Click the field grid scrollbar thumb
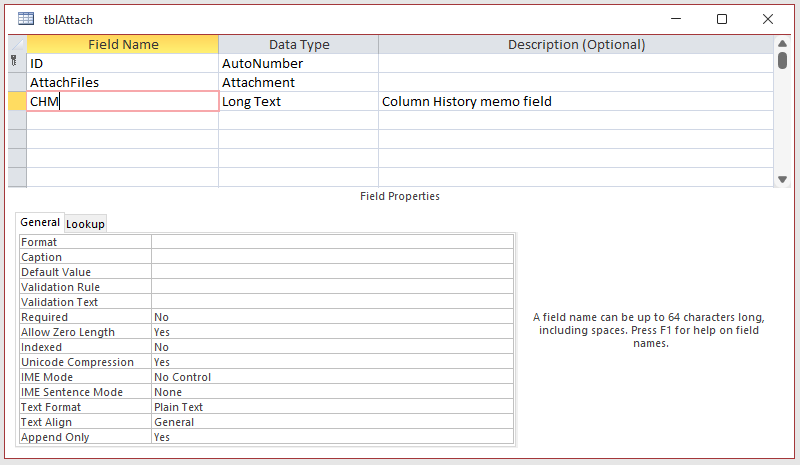 click(782, 60)
